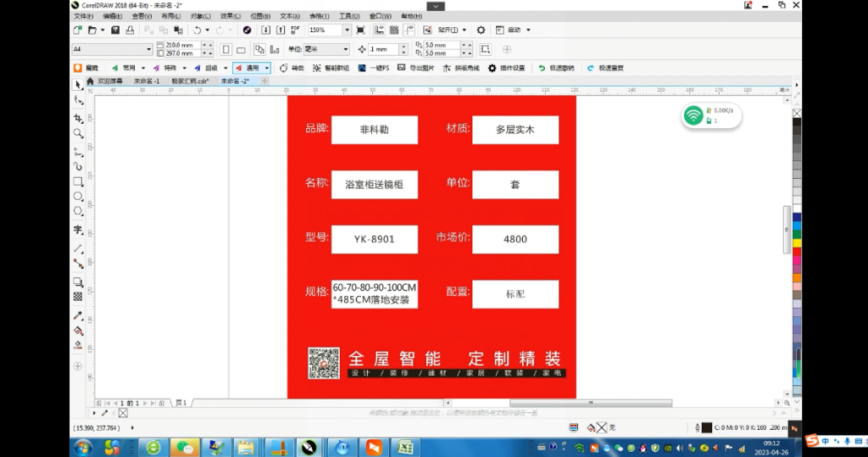The image size is (868, 457).
Task: Open the units dropdown
Action: 346,49
